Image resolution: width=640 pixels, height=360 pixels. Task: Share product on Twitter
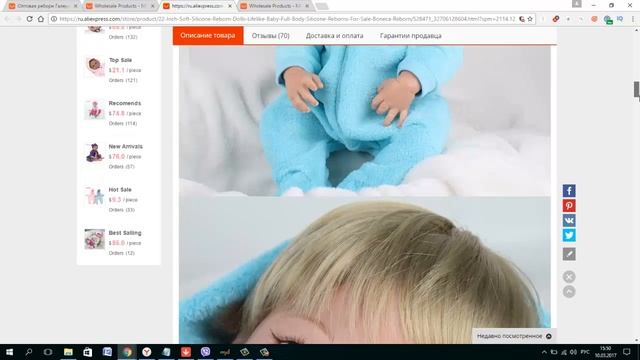click(569, 235)
